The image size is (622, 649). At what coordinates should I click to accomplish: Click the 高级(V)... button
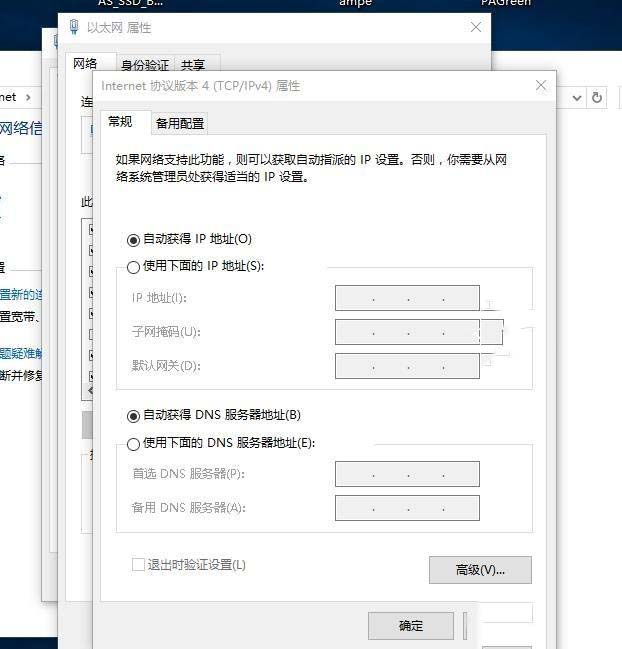[x=480, y=570]
